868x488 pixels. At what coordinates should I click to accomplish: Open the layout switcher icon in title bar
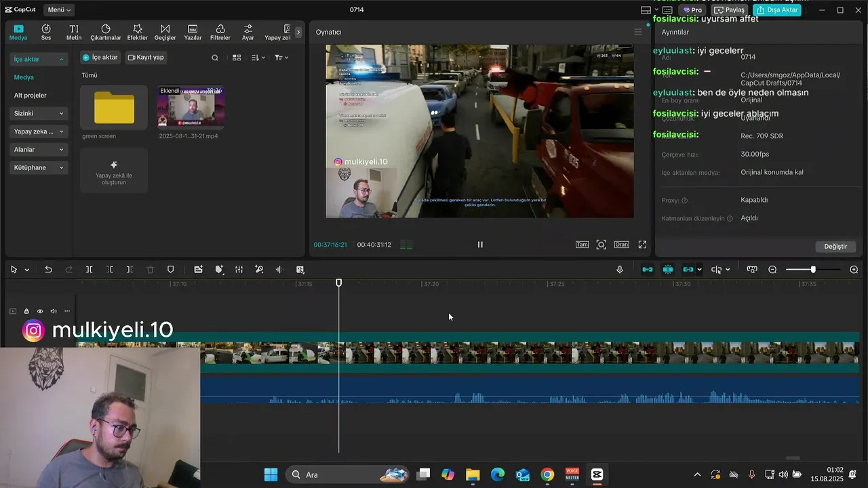646,10
